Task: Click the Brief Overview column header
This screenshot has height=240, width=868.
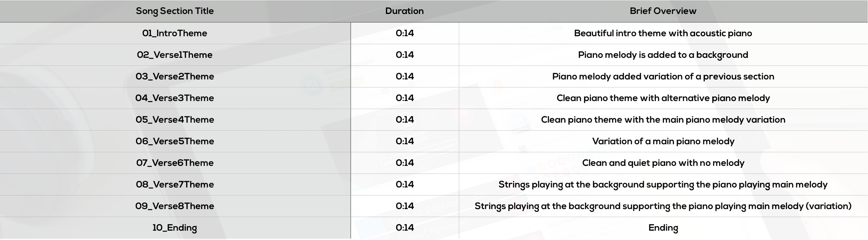Action: tap(663, 11)
